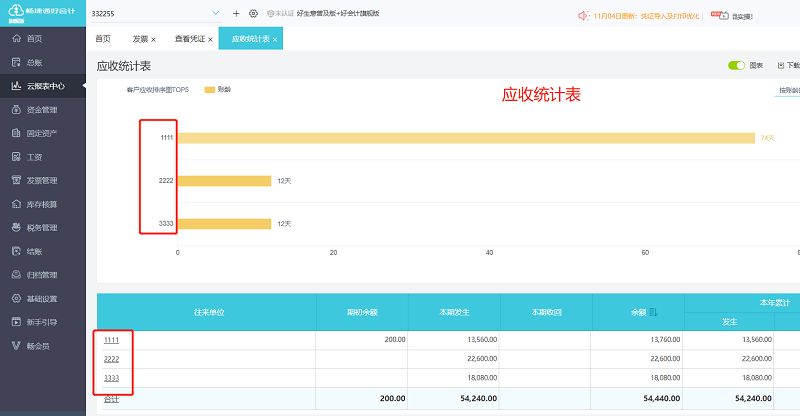Click the plus icon beside account selector

236,14
